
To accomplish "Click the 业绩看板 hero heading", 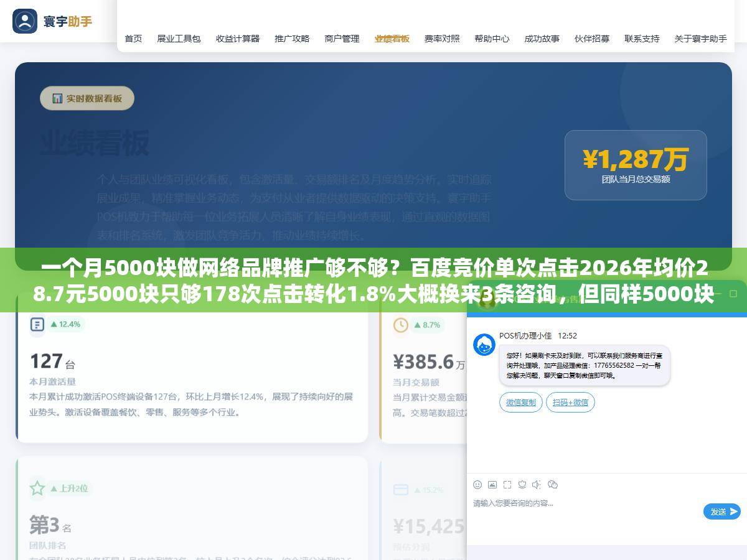I will pos(95,144).
